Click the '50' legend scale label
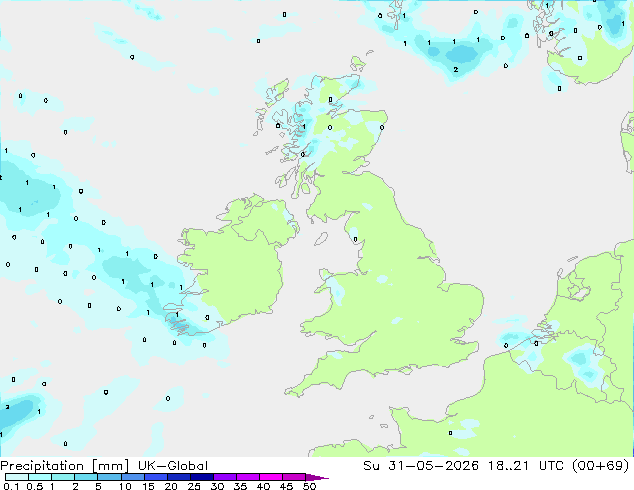The image size is (634, 490). coord(309,486)
